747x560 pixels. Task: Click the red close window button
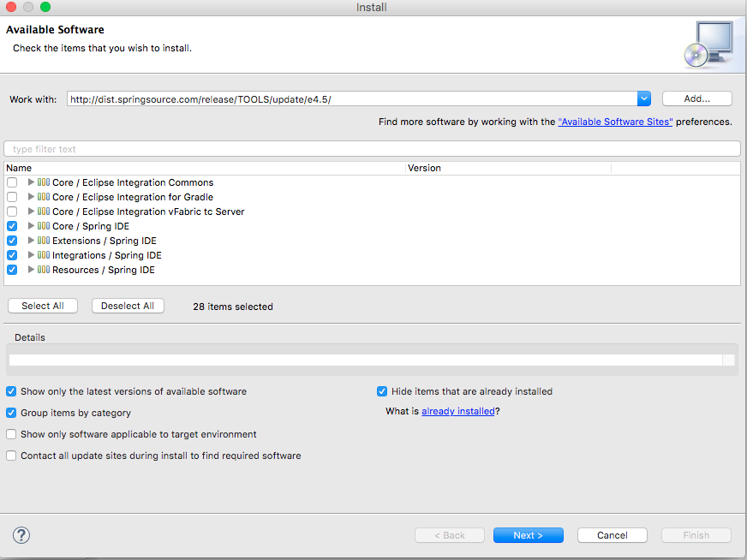(x=11, y=7)
